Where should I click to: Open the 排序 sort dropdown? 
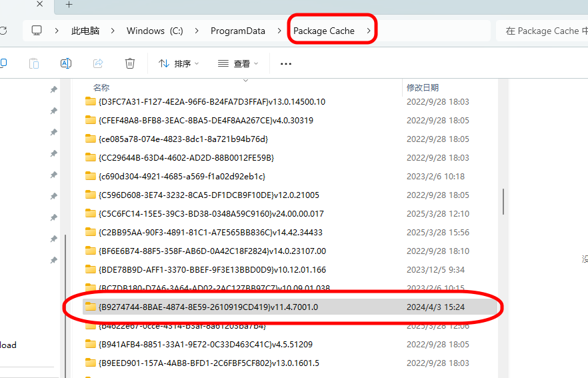(179, 64)
